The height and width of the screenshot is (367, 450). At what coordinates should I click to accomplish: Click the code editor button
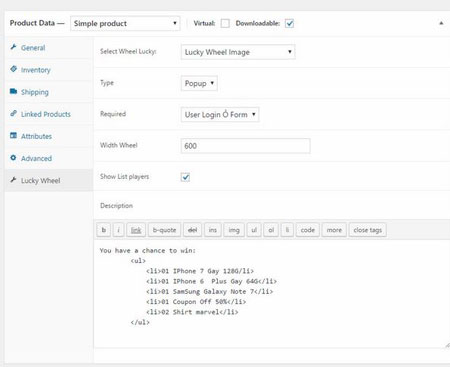[308, 230]
